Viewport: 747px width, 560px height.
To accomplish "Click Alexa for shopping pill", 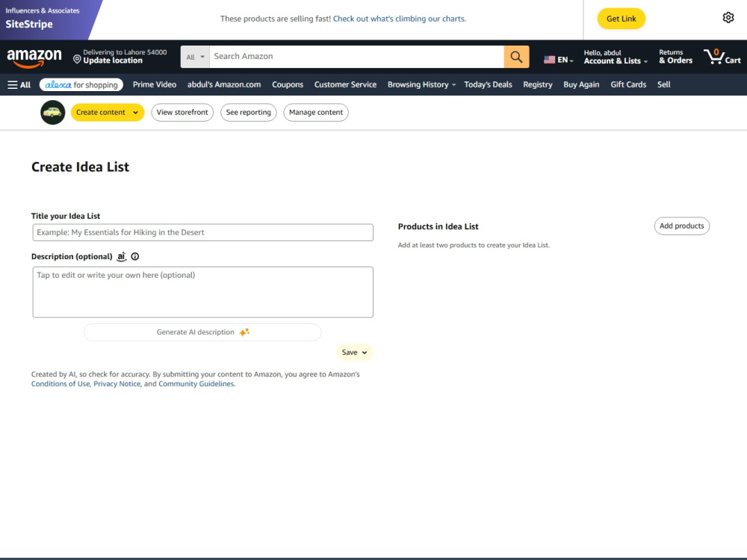I will (81, 85).
